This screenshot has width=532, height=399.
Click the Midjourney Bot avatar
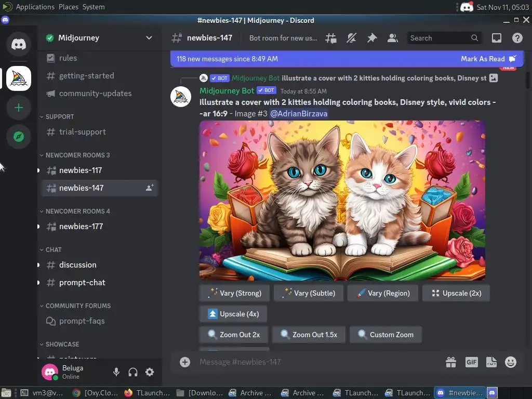point(180,97)
